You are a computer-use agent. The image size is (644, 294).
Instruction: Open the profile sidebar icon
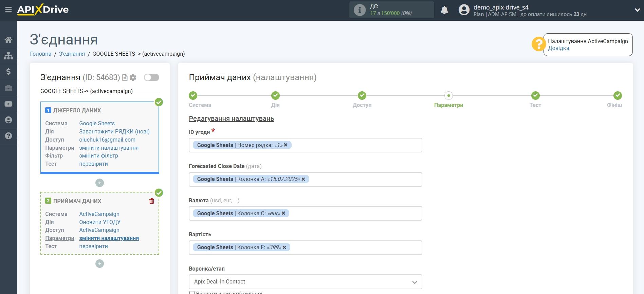(x=8, y=120)
